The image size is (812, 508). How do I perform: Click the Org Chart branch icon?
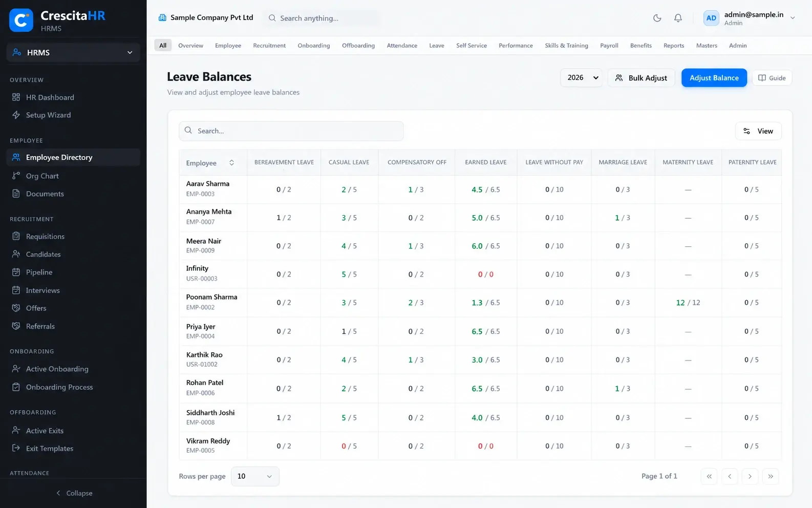point(16,176)
